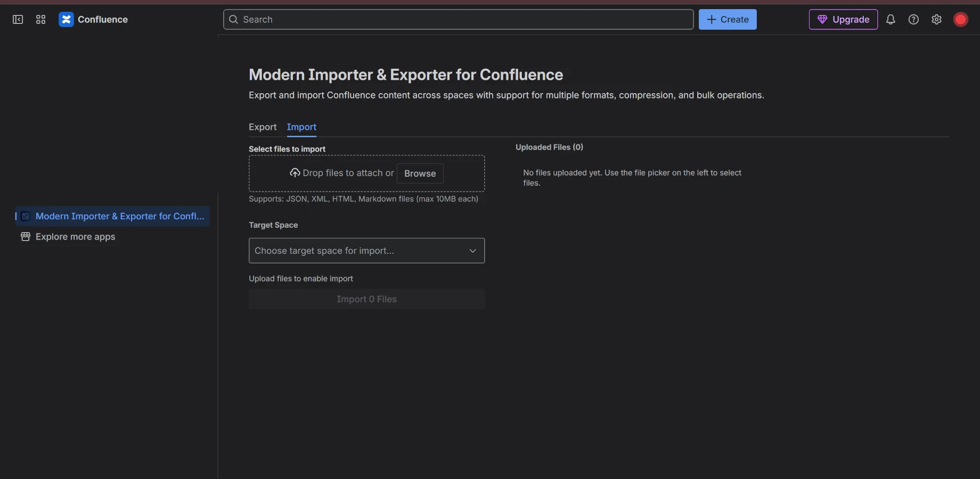The height and width of the screenshot is (479, 980).
Task: Collapse the sidebar using the panel icon
Action: (x=18, y=20)
